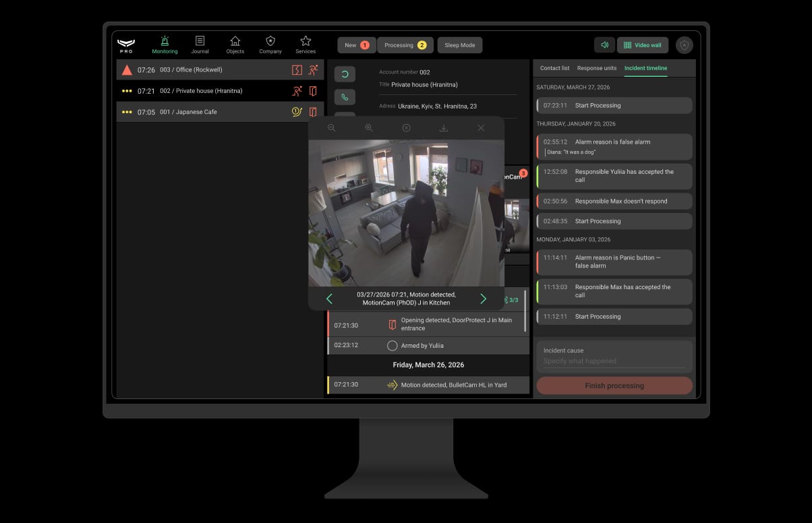Click the Motion detected BulletCam HL event
This screenshot has width=812, height=523.
(428, 385)
